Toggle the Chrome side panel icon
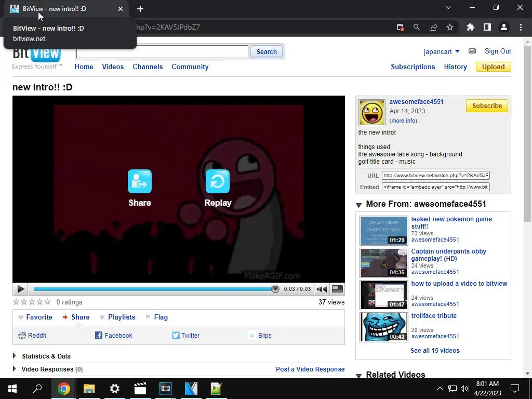532x399 pixels. [487, 27]
